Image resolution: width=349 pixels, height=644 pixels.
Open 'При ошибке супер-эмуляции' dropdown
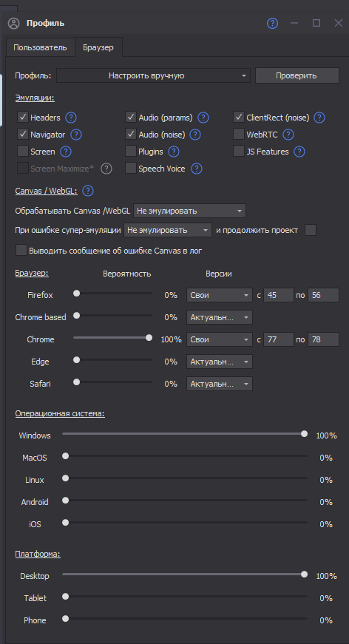[168, 230]
